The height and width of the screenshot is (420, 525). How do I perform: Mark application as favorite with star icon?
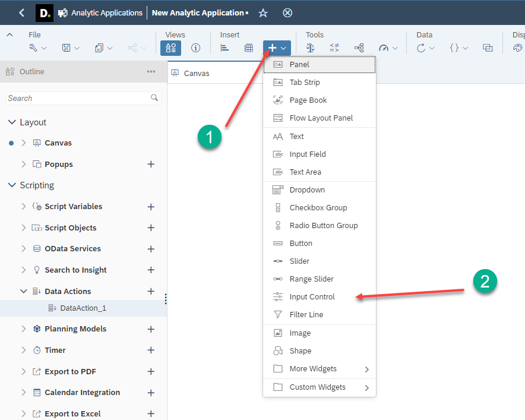pos(263,12)
